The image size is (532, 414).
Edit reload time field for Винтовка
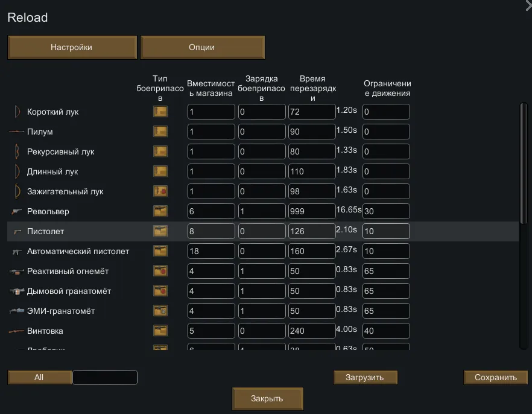[x=311, y=331]
